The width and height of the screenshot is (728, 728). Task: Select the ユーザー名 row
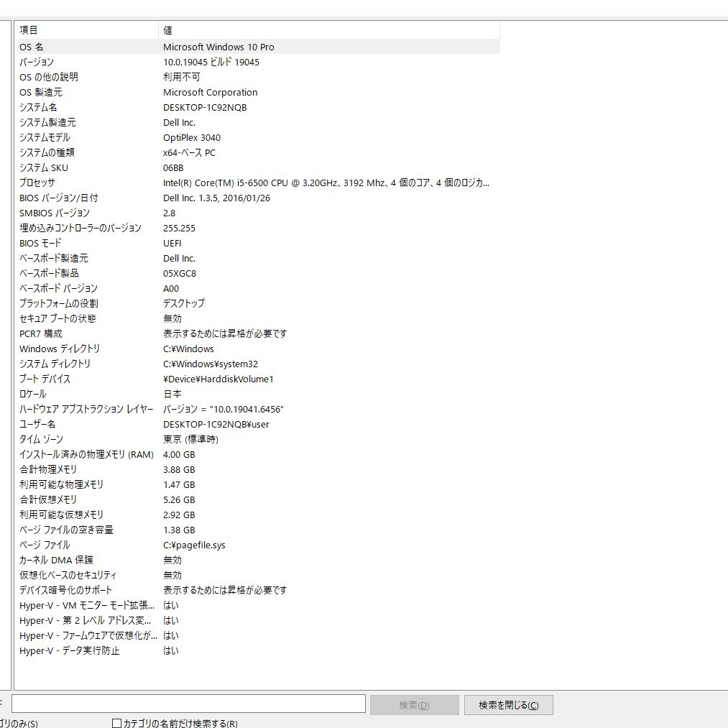point(86,424)
